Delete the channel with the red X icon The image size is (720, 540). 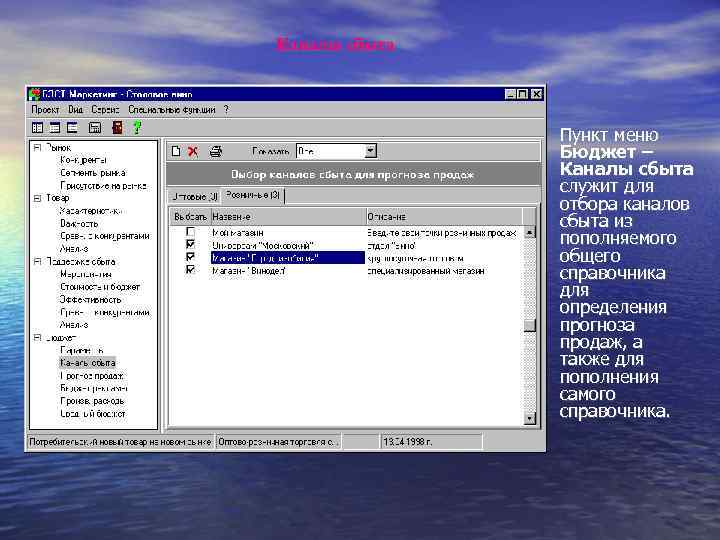tap(193, 151)
